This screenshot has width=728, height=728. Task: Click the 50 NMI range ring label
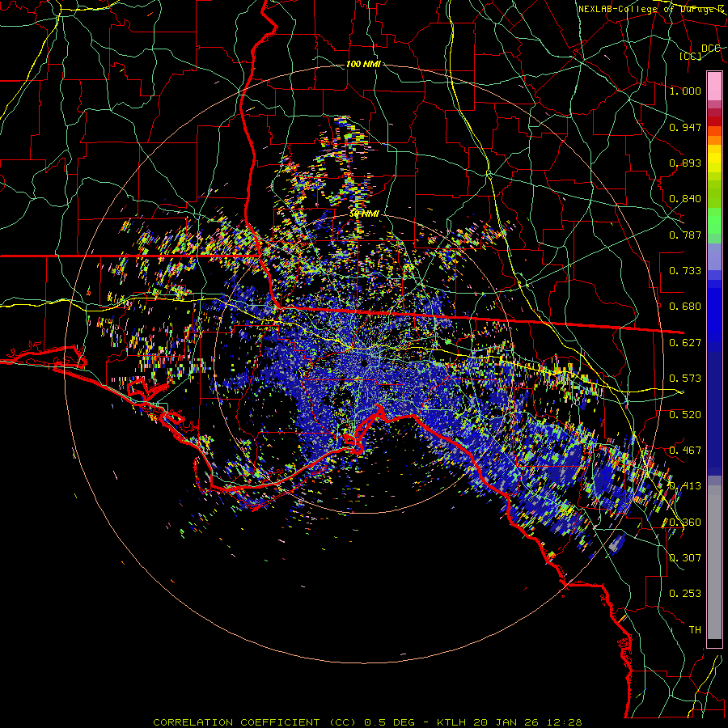pyautogui.click(x=365, y=214)
